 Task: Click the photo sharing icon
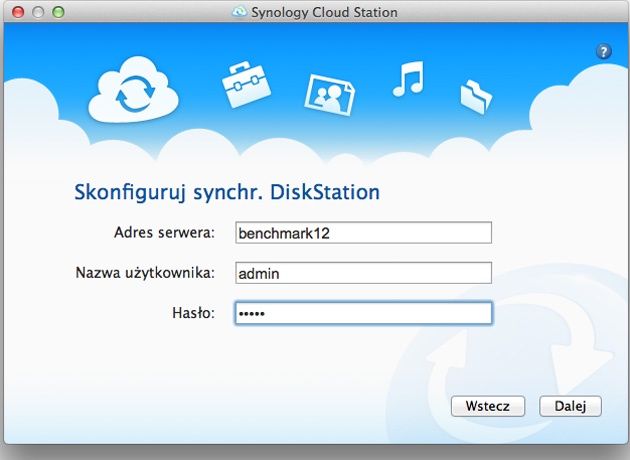point(329,95)
